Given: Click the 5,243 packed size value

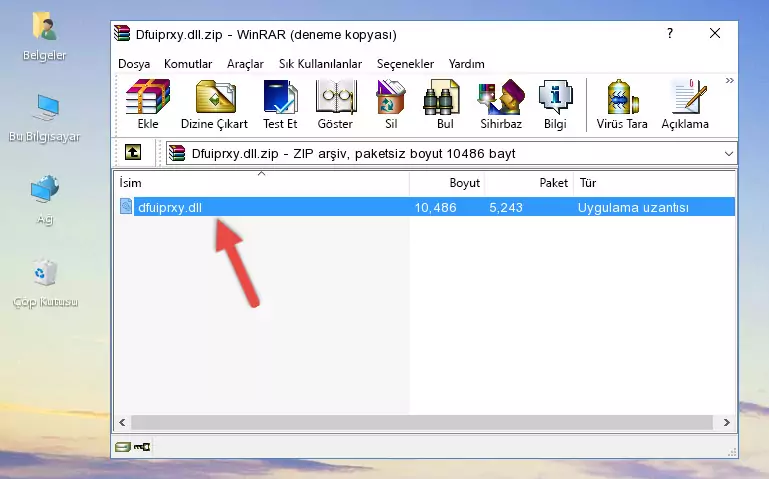Looking at the screenshot, I should pos(506,207).
